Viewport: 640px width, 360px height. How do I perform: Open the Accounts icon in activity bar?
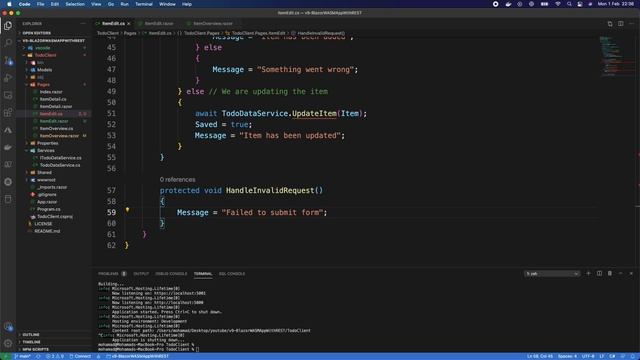point(8,327)
